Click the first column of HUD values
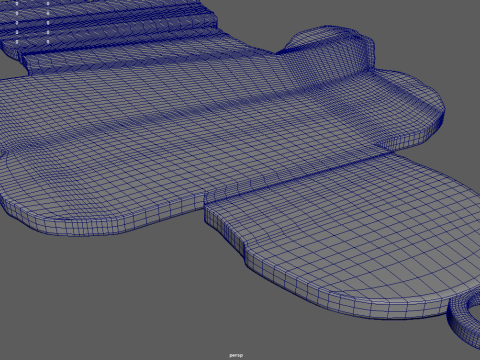The height and width of the screenshot is (360, 480). click(17, 23)
